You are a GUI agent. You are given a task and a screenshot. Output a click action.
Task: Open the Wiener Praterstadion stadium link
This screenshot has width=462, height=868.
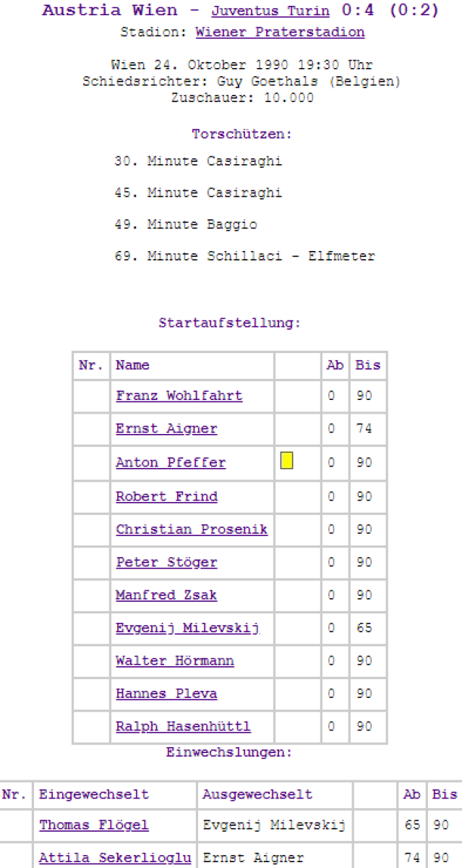[280, 33]
